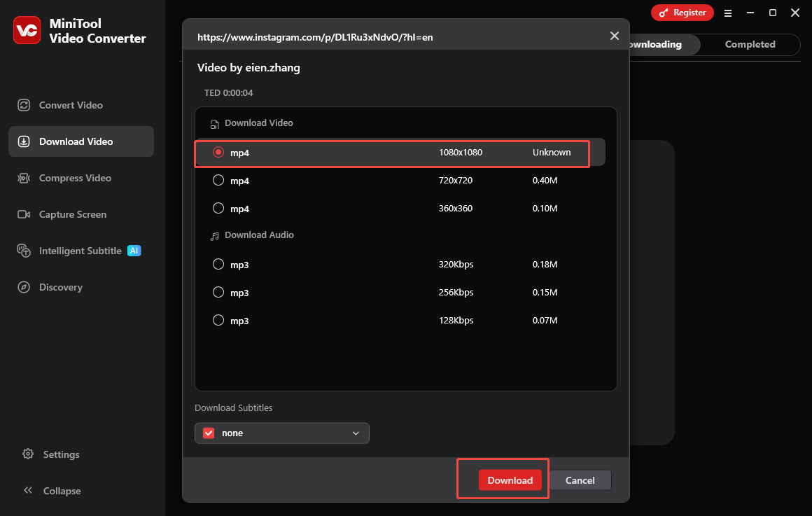Choose the 320Kbps mp3 audio option

coord(218,264)
